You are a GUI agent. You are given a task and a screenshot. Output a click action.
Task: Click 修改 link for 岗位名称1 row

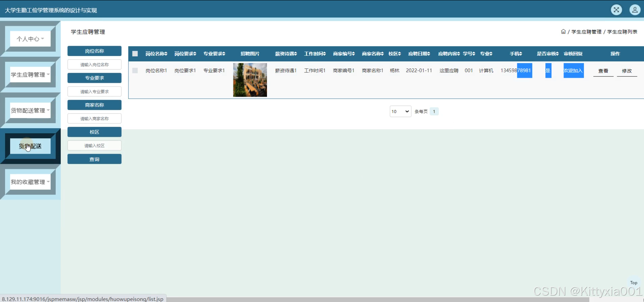coord(627,71)
